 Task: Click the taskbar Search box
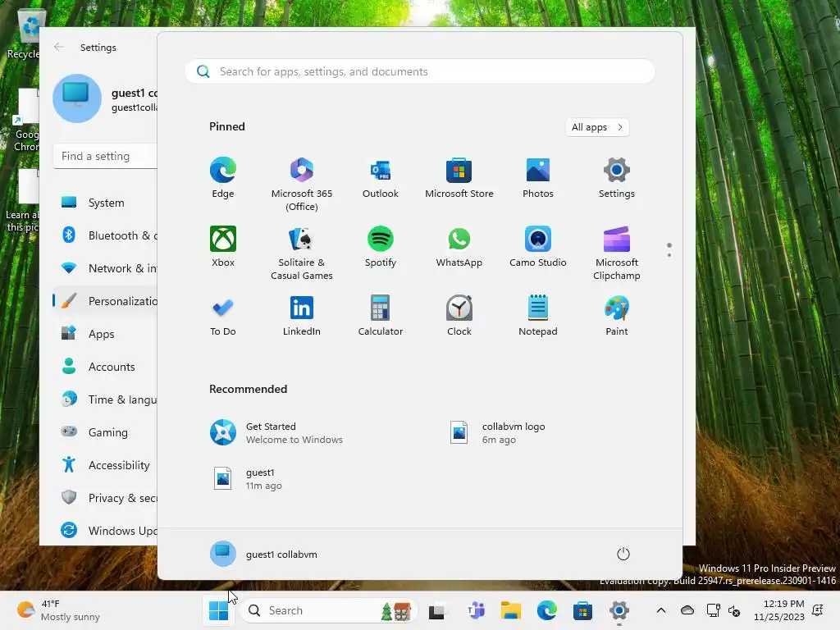329,610
